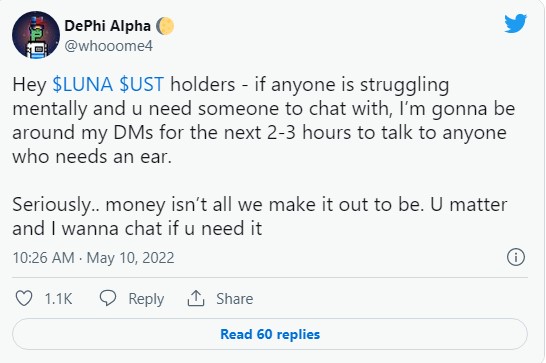Open the $LUNA cashtag link
The image size is (546, 363).
(x=83, y=84)
